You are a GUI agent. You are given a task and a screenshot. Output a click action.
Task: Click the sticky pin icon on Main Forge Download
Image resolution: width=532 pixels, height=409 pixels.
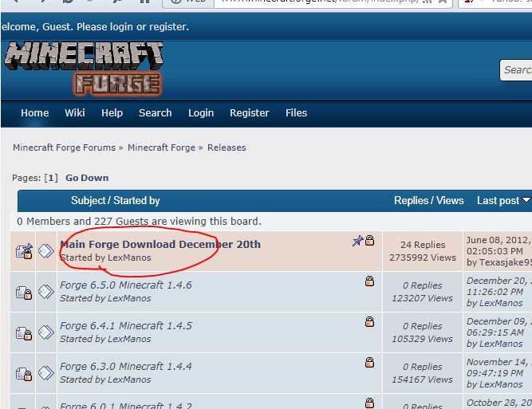(x=357, y=241)
